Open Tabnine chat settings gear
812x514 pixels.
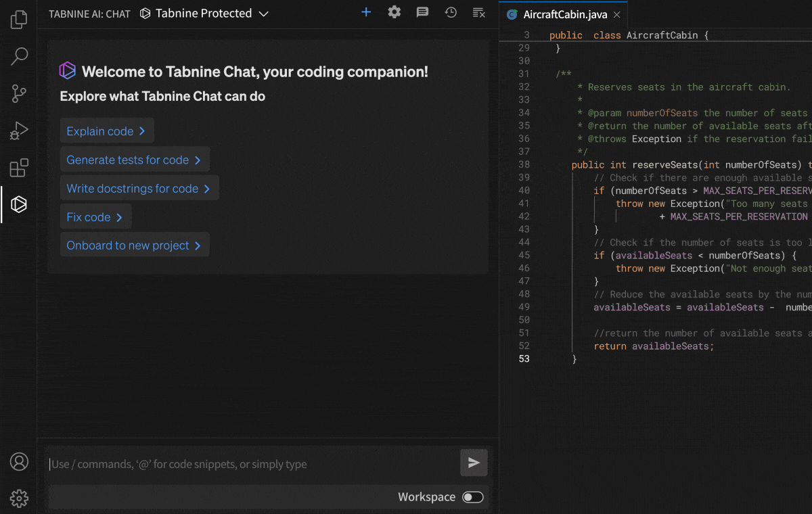(394, 12)
